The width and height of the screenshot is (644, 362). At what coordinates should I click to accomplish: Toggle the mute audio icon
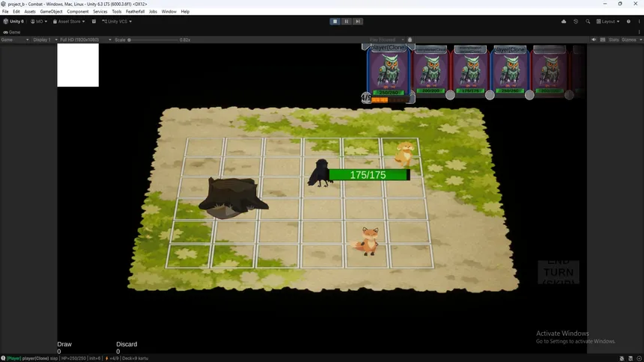(594, 40)
